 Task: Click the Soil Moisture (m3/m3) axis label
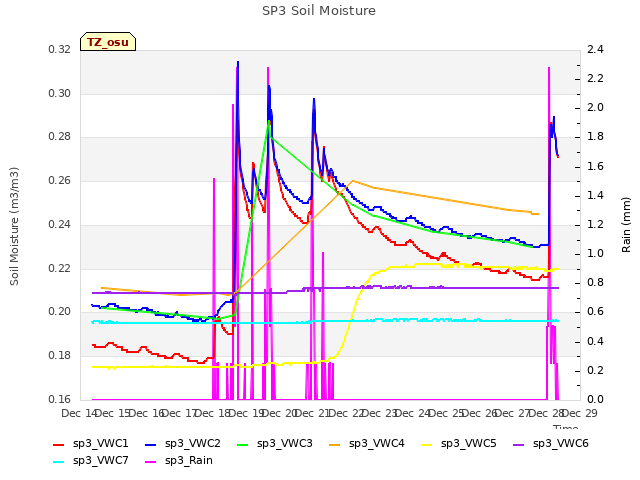point(14,226)
